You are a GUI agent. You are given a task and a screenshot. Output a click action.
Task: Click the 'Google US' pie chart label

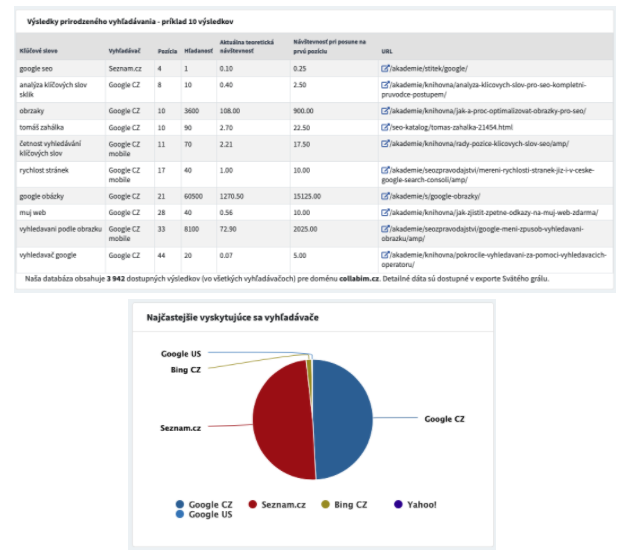[x=181, y=354]
